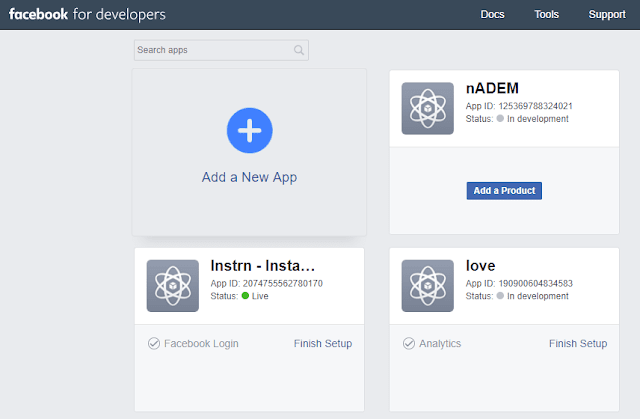Screen dimensions: 640x419
Task: Click the nADEM app atom icon
Action: tap(428, 107)
